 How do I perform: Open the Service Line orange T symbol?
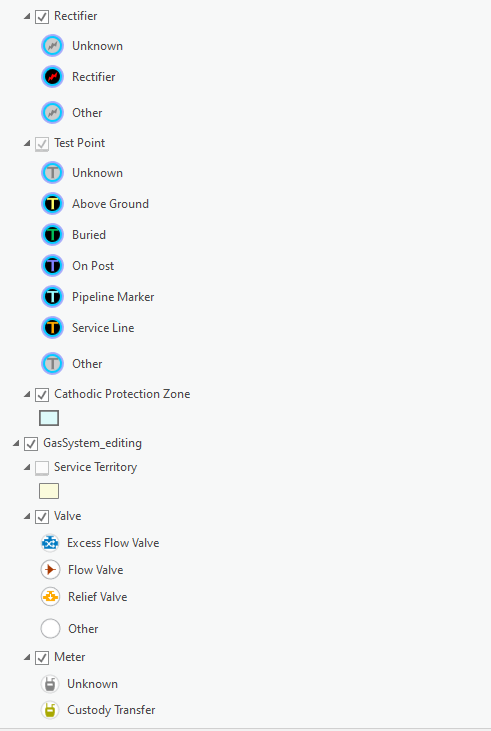52,328
